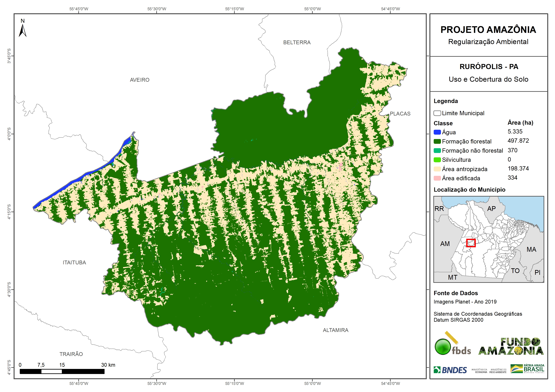The image size is (555, 392).
Task: Click the scale bar at bottom left
Action: [x=62, y=371]
